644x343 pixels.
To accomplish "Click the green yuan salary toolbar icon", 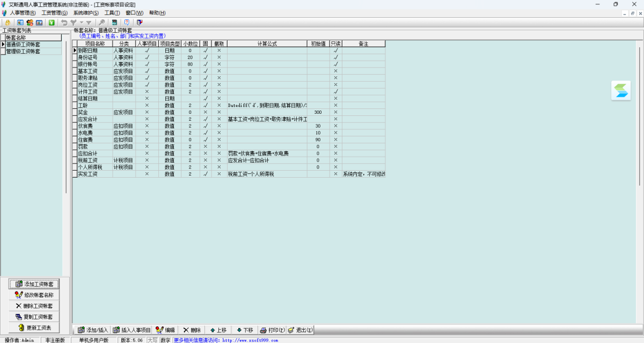I will tap(52, 23).
